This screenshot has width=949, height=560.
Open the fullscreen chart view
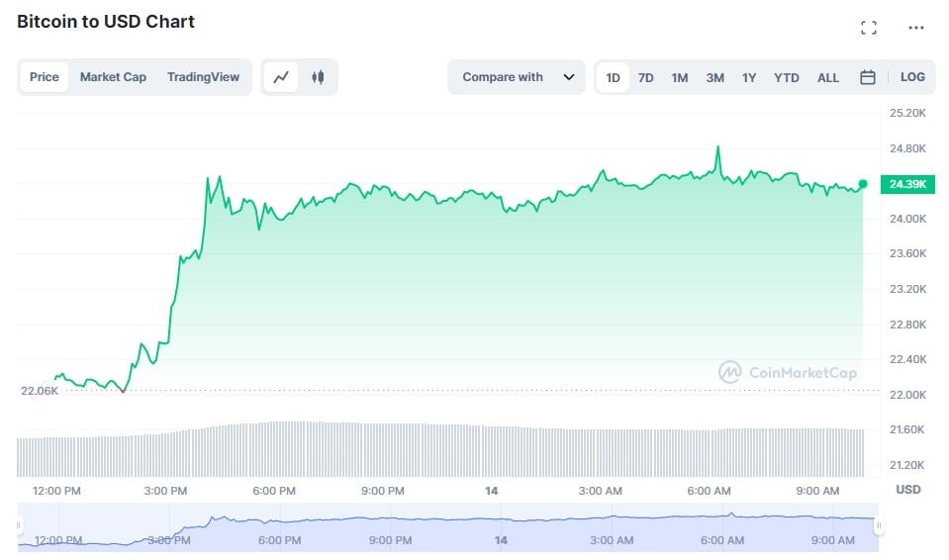click(869, 28)
